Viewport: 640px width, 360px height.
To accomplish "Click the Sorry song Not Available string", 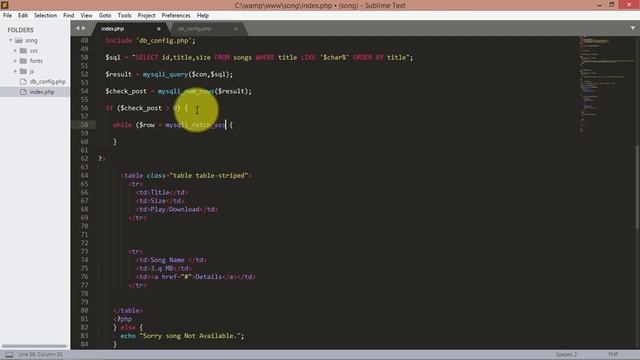I will tap(190, 336).
